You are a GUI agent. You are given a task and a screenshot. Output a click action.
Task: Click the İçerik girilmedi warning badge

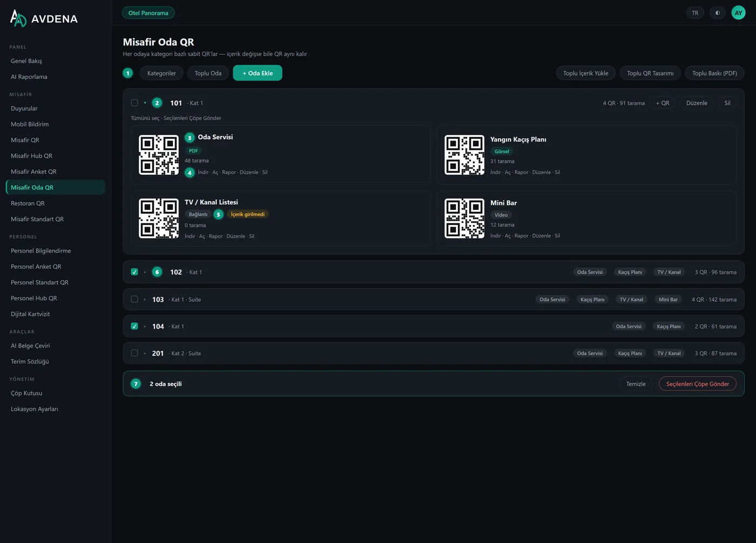point(247,214)
